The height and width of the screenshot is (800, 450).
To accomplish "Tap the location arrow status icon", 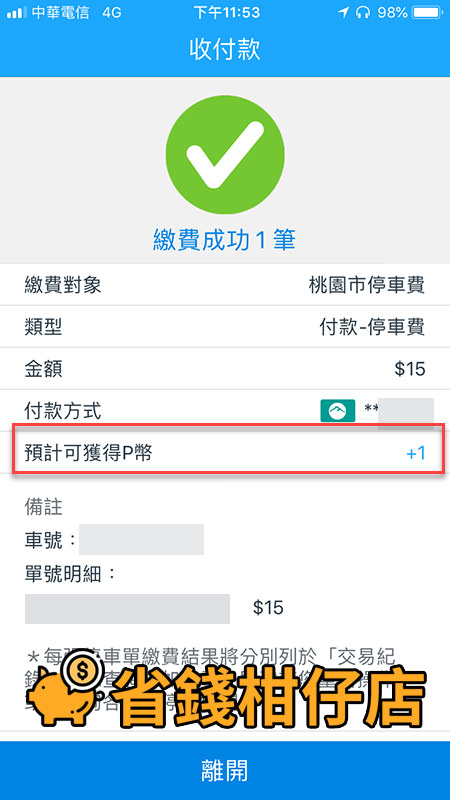I will tap(344, 13).
